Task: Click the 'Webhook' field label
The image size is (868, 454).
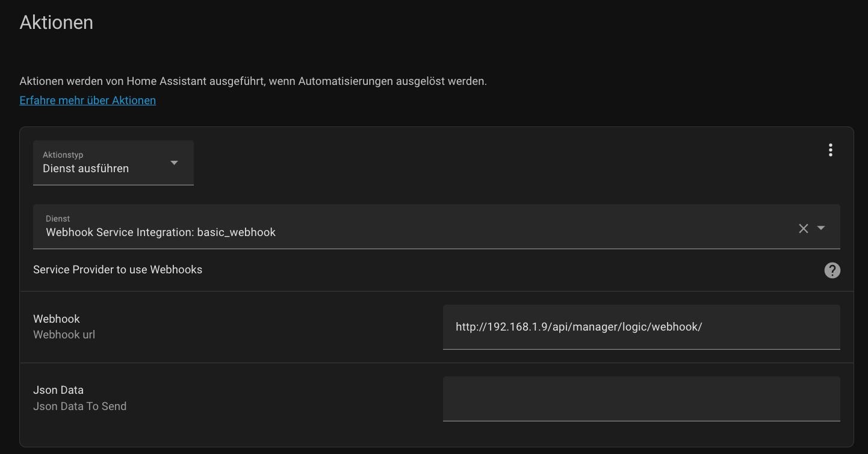Action: coord(57,319)
